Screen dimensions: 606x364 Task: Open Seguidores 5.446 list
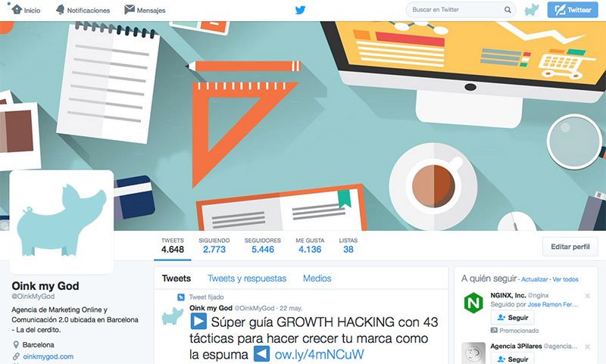click(x=263, y=245)
